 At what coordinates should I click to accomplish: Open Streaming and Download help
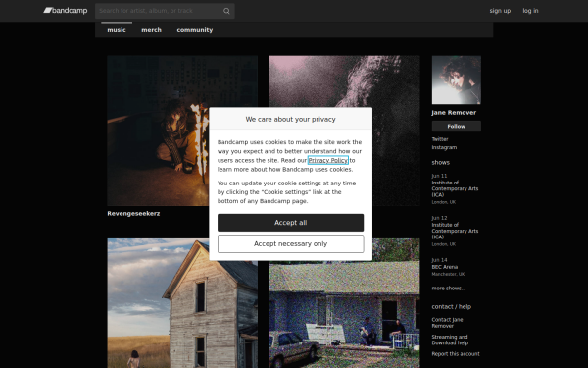tap(450, 340)
